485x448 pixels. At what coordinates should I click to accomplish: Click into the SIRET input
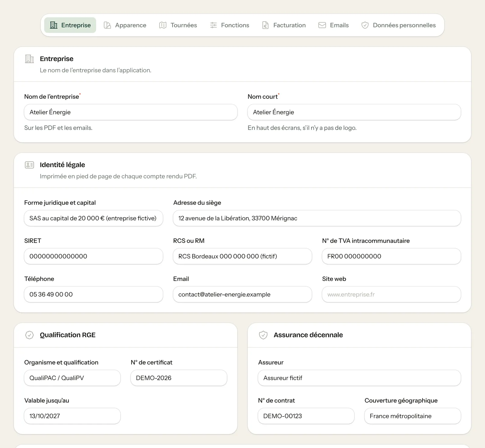pyautogui.click(x=93, y=256)
